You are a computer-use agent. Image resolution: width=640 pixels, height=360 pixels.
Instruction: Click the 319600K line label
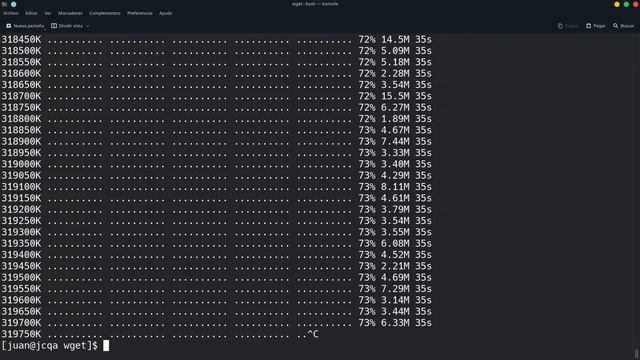(x=21, y=300)
